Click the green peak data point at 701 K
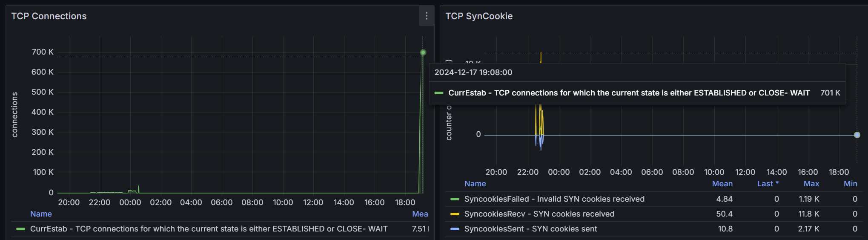Viewport: 868px width, 240px height. pyautogui.click(x=423, y=52)
